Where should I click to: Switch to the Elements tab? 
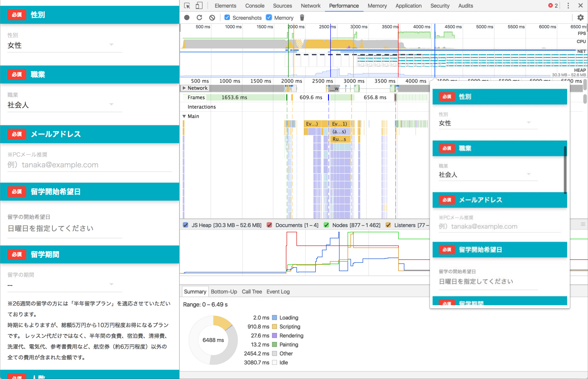tap(225, 6)
